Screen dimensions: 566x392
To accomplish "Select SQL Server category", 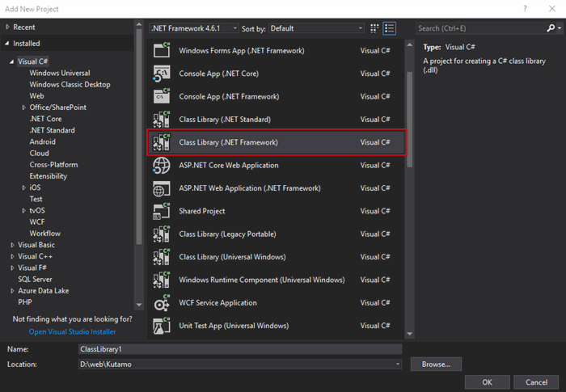I will (x=35, y=279).
